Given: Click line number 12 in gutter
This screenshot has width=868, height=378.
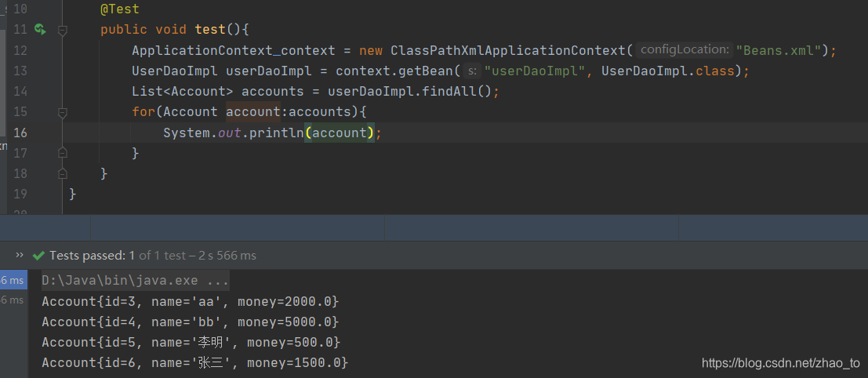Looking at the screenshot, I should coord(20,50).
